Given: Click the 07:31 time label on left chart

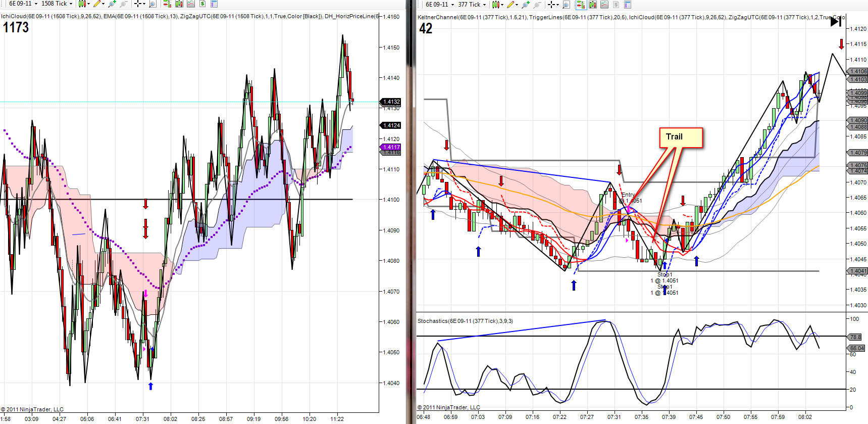Looking at the screenshot, I should coord(142,419).
